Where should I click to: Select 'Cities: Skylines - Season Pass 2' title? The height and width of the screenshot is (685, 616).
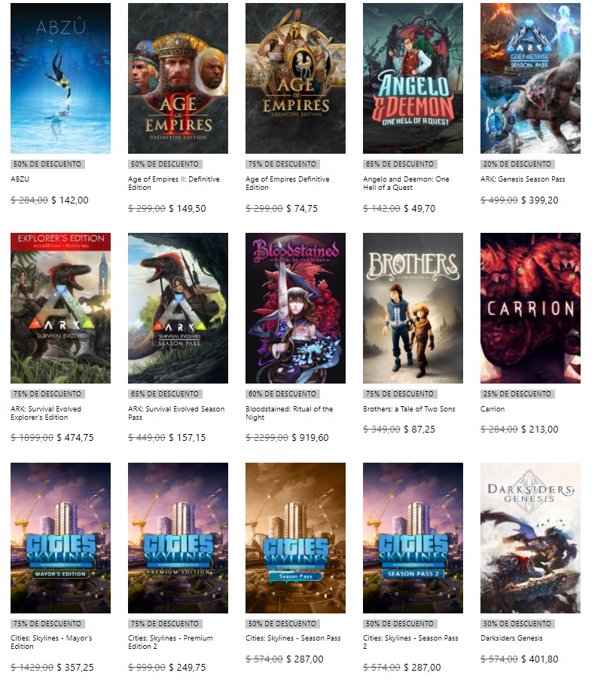coord(410,642)
